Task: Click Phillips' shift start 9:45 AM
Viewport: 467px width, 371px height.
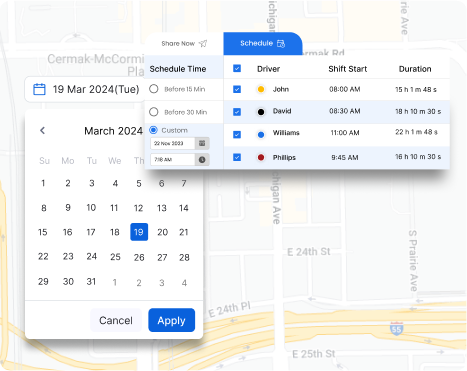Action: 345,157
